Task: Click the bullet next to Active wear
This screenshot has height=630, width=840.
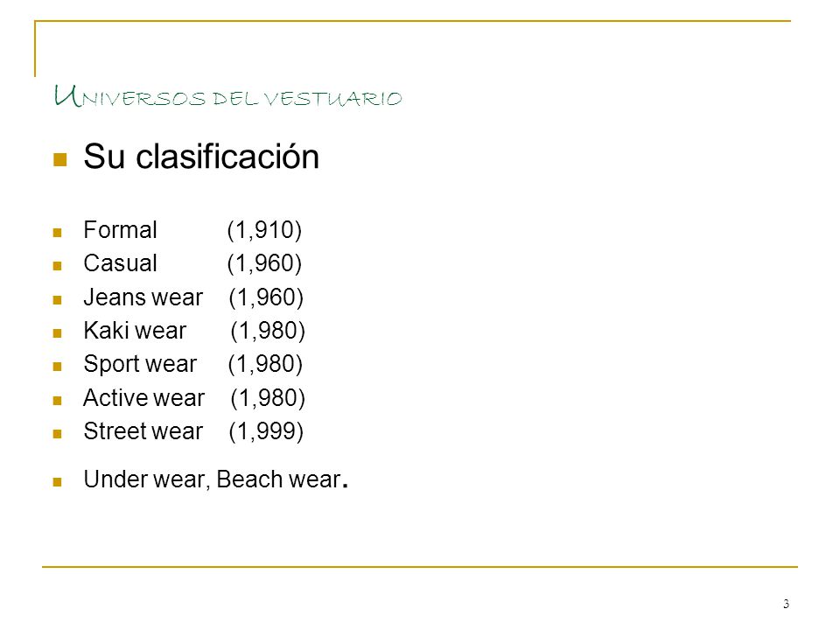Action: [x=58, y=400]
